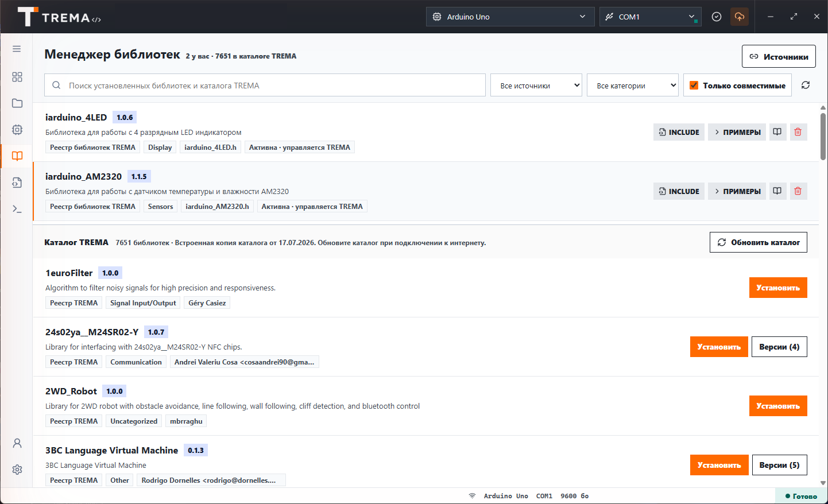Open documentation book icon for iarduino_AM2320

(x=777, y=191)
